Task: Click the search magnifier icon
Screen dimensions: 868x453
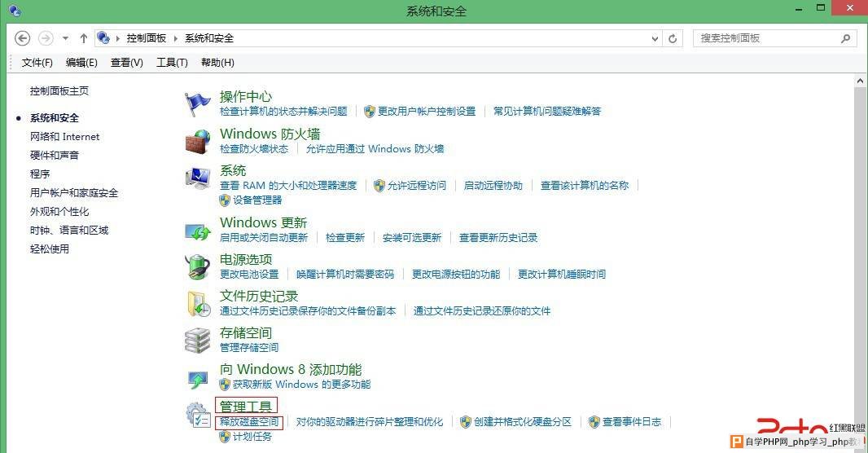Action: [845, 38]
